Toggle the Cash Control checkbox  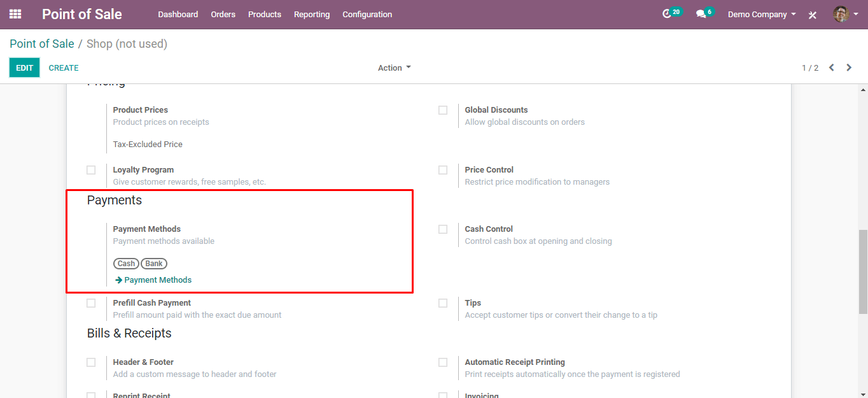(x=443, y=229)
